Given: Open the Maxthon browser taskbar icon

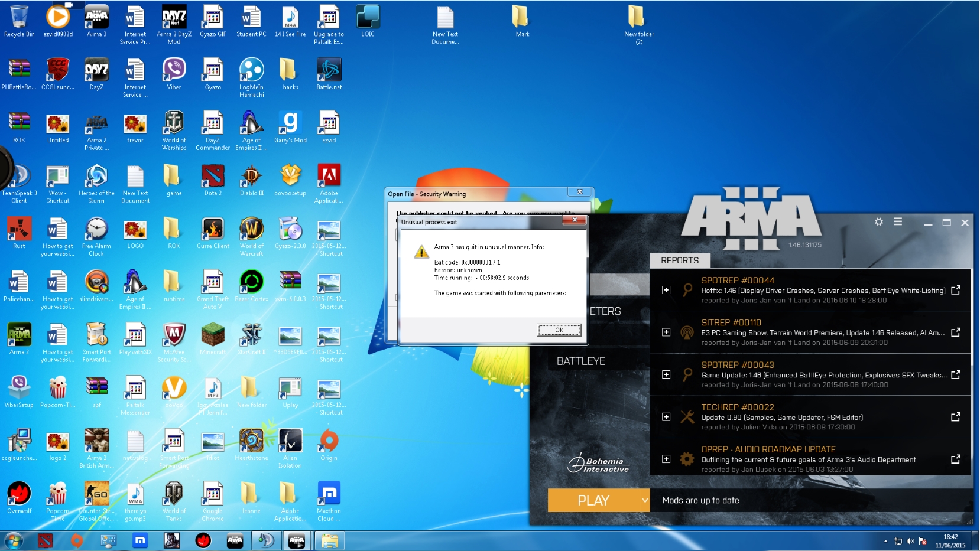Looking at the screenshot, I should [x=140, y=540].
